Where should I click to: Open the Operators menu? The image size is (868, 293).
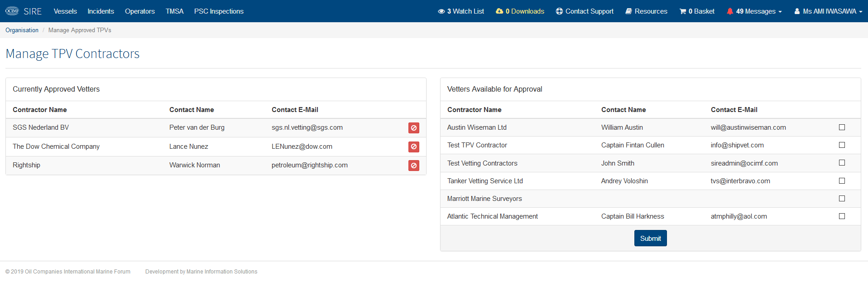(x=140, y=11)
